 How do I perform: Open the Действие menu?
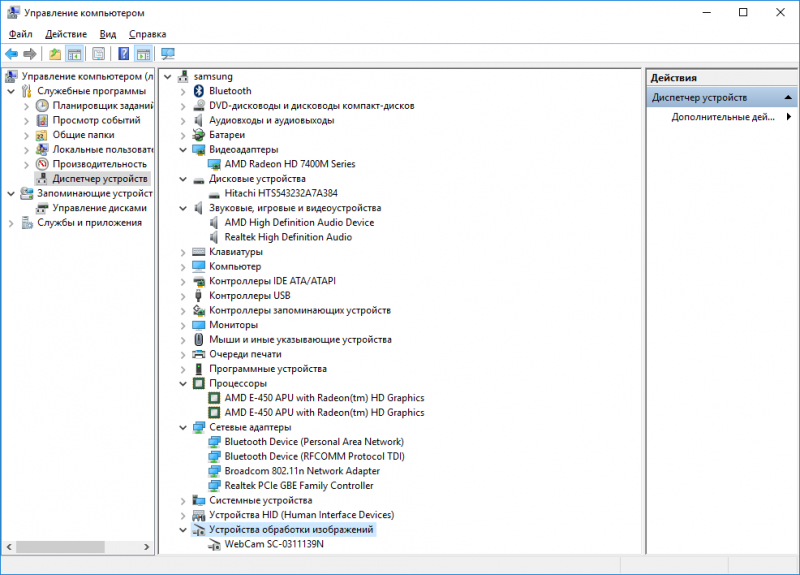pos(65,34)
